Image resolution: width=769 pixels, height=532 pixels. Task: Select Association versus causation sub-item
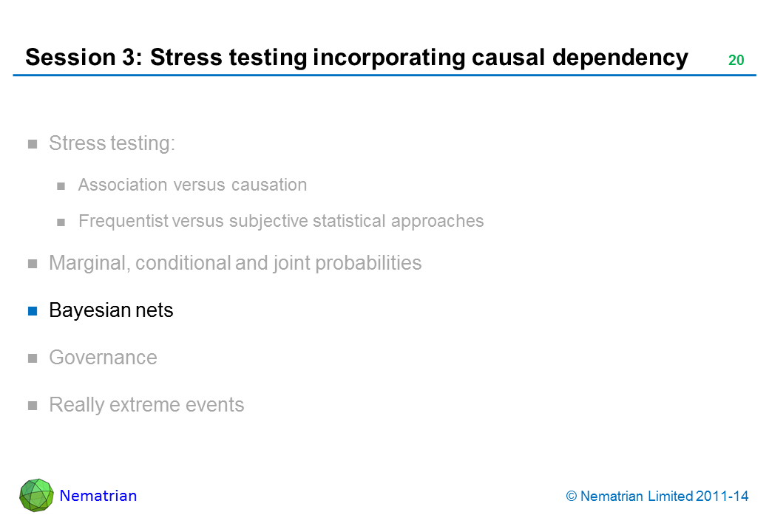coord(192,185)
